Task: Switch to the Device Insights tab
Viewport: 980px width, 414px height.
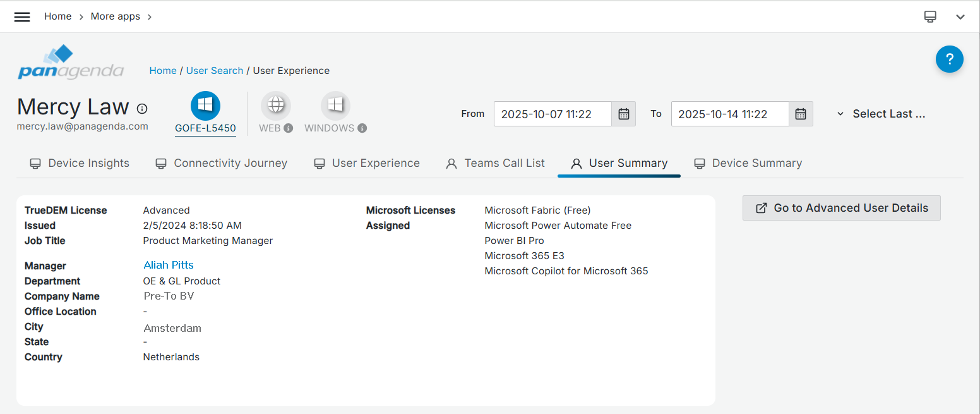Action: point(80,163)
